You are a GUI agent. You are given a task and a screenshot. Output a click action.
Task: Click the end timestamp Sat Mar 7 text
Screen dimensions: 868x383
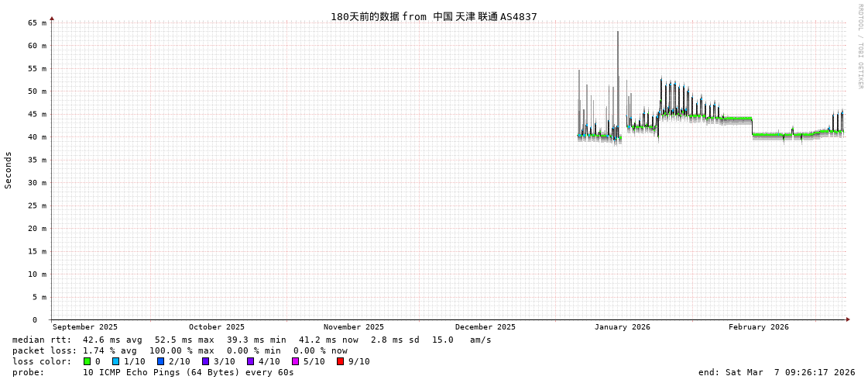[777, 372]
